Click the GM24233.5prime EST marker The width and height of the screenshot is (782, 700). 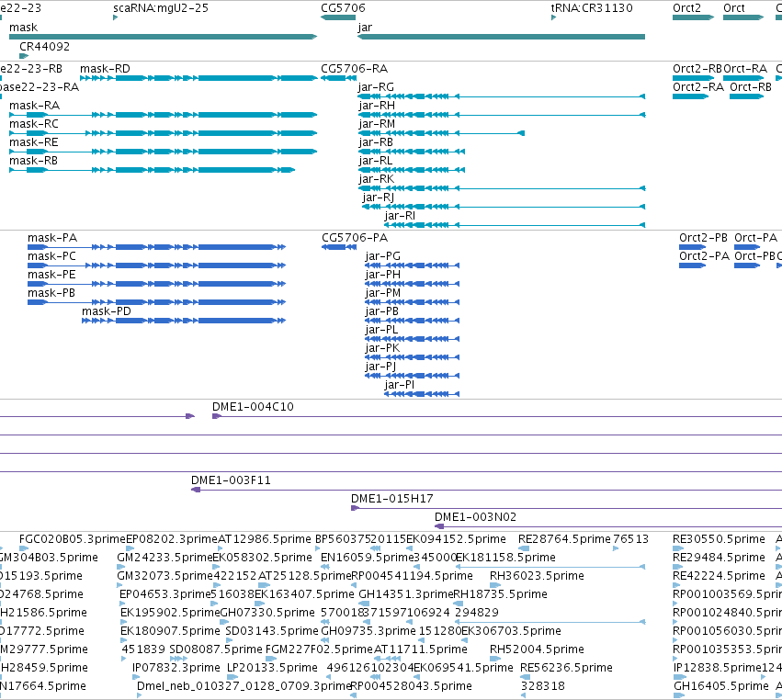click(x=121, y=567)
